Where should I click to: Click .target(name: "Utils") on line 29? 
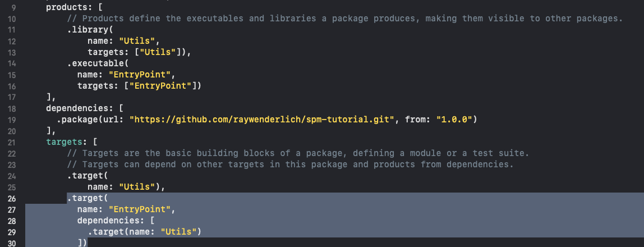point(145,232)
